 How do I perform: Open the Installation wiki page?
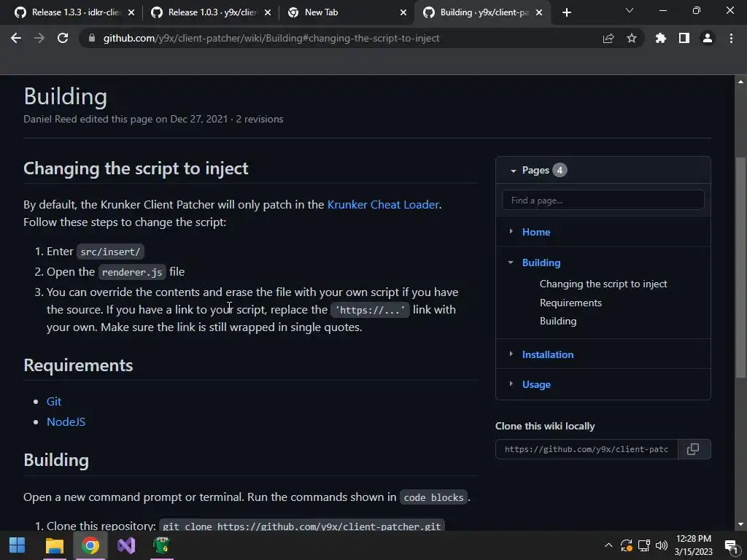pos(548,354)
